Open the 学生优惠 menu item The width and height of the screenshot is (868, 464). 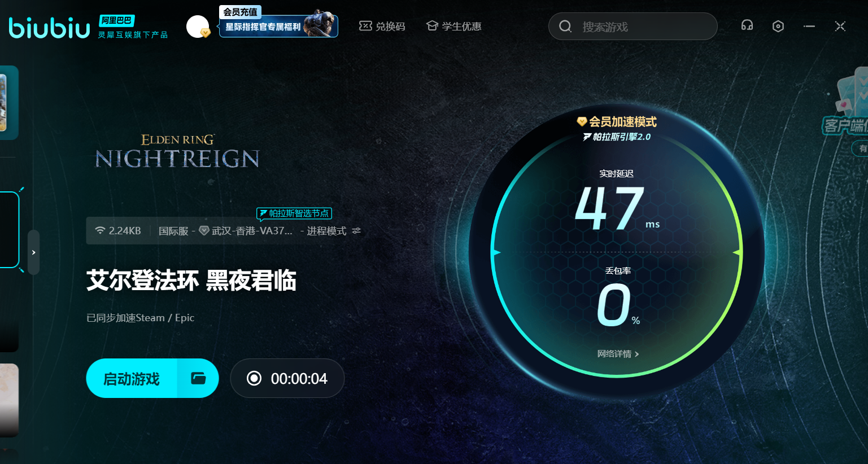[461, 27]
